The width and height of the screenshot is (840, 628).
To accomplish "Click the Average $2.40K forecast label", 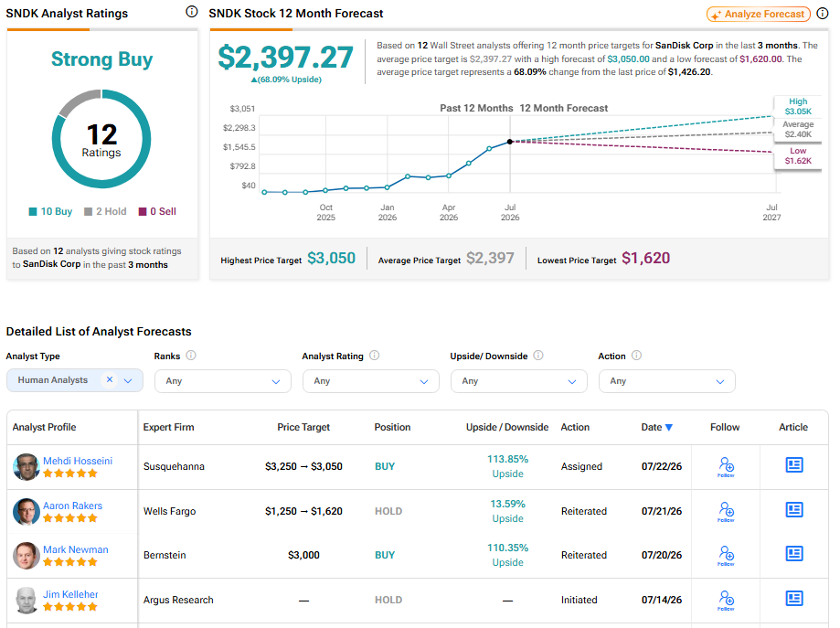I will click(x=798, y=129).
